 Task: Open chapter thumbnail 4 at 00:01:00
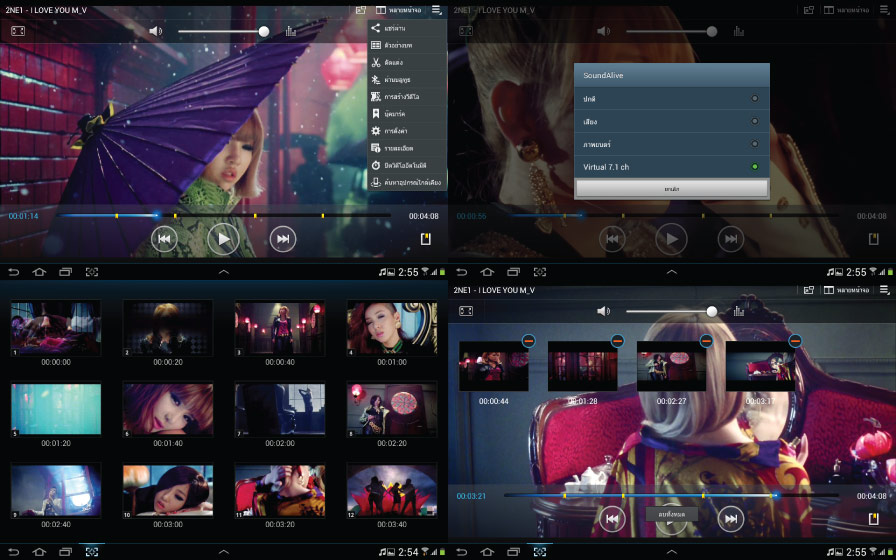392,329
